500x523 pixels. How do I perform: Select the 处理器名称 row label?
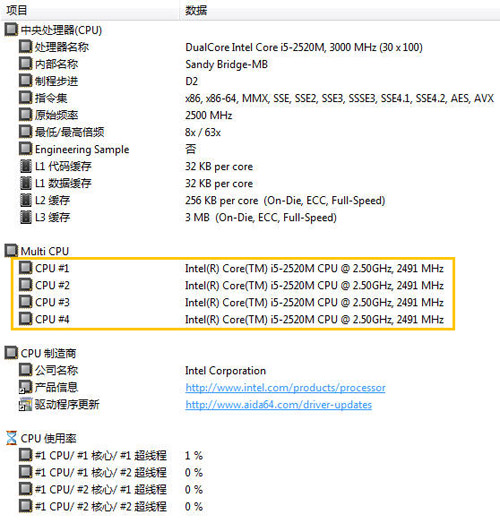coord(62,47)
